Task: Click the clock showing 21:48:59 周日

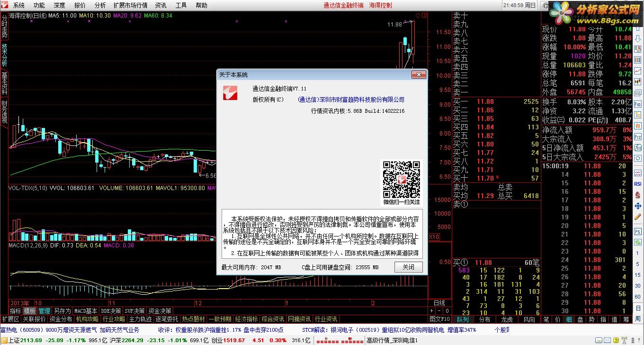Action: [x=519, y=5]
